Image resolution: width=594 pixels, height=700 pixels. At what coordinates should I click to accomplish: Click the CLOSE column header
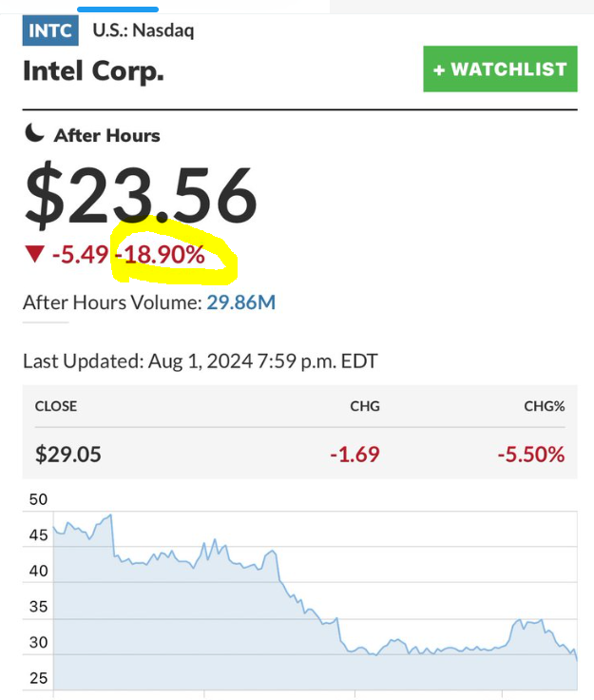coord(56,406)
